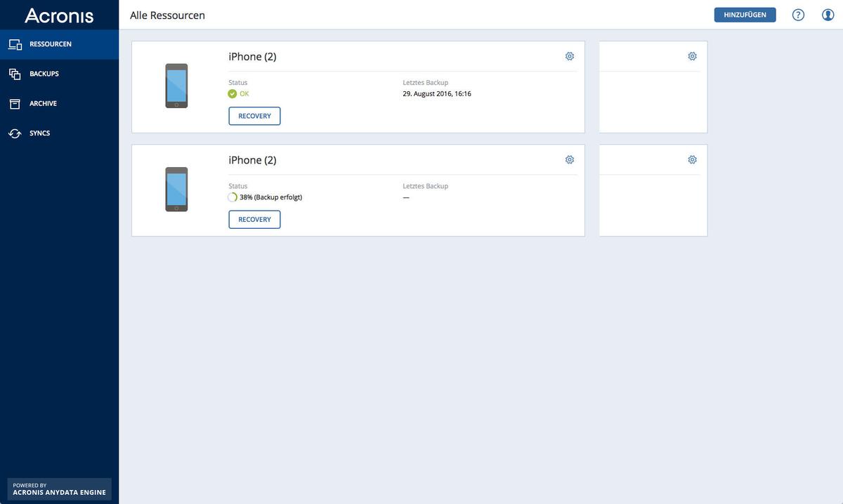The height and width of the screenshot is (504, 843).
Task: Open settings gear of the OK-status iPhone card
Action: 570,56
